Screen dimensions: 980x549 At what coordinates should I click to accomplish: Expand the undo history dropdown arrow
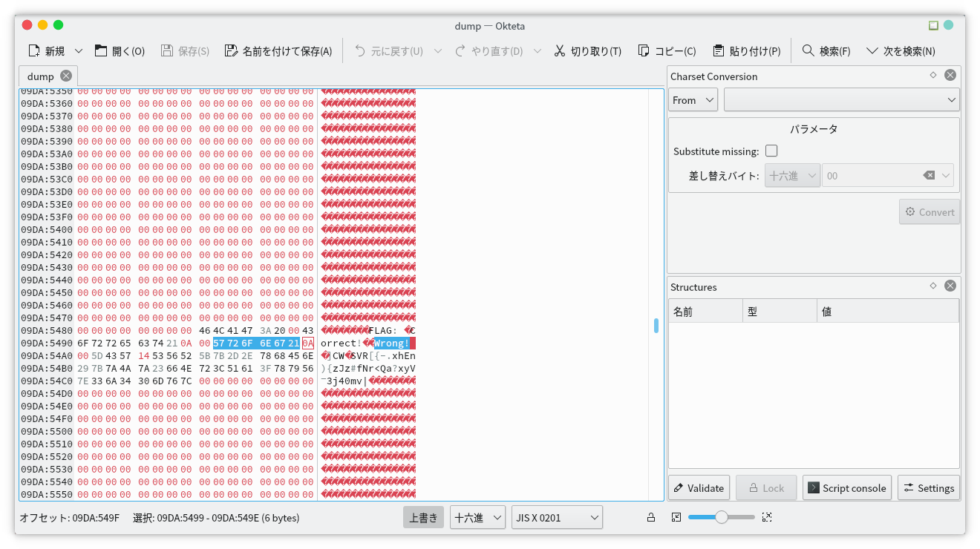437,51
